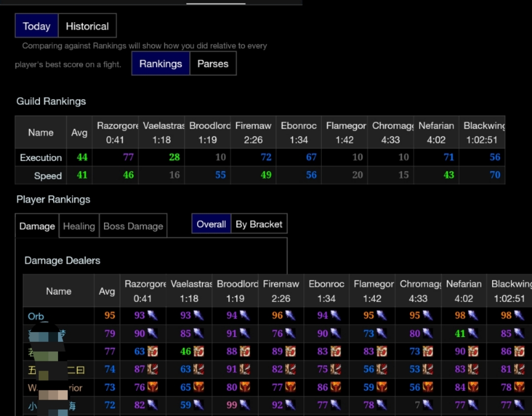Click the spec icon beside Orb_'s Razorgore 93
The height and width of the screenshot is (416, 532).
point(152,316)
